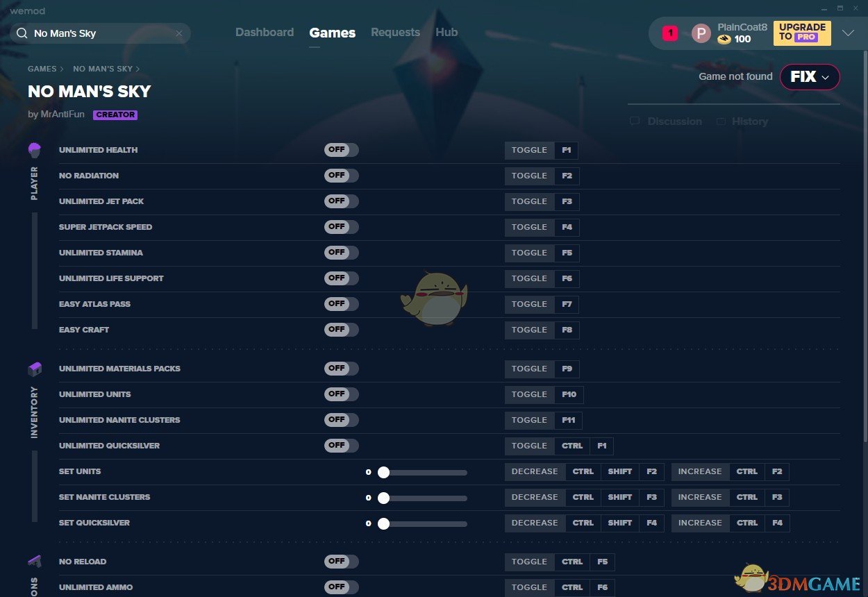The height and width of the screenshot is (597, 868).
Task: Enable Unlimited Nanite Clusters
Action: [x=342, y=420]
